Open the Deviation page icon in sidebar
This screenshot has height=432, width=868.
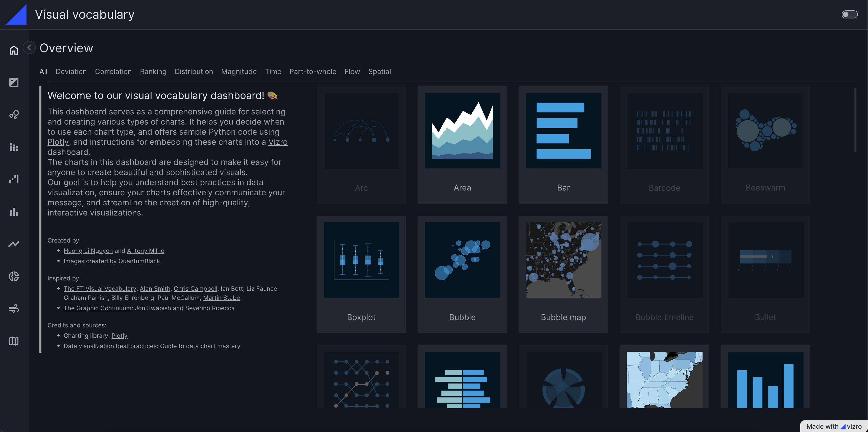pos(14,82)
